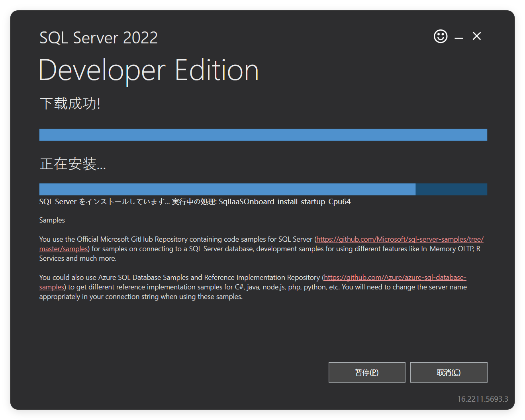Click the Samples heading

tap(52, 220)
